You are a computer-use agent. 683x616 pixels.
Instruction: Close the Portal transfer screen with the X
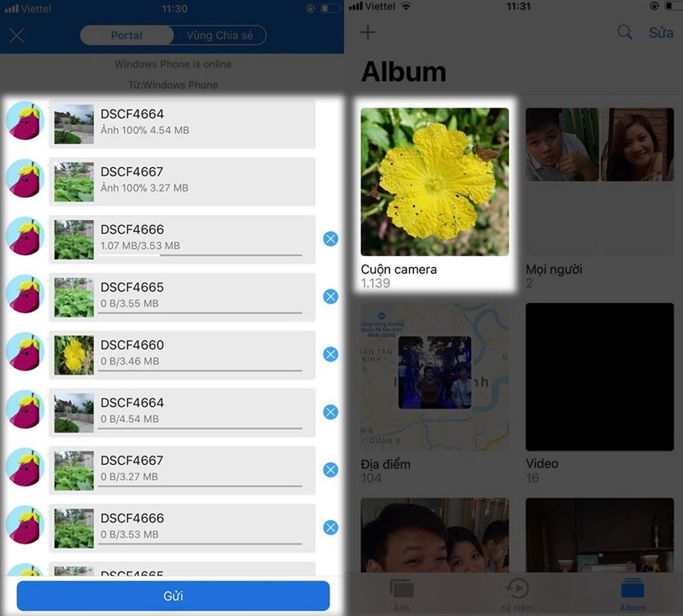click(15, 36)
